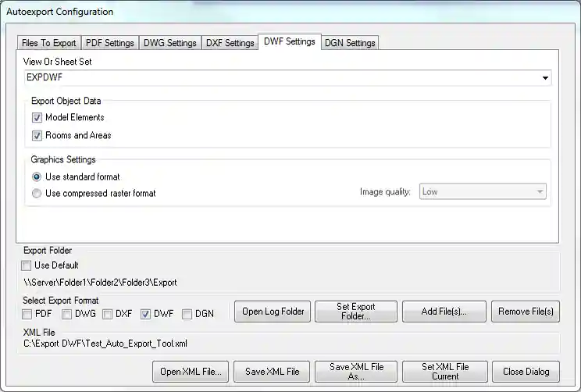Select the DWG Settings tab
Viewport: 581px width, 392px height.
tap(169, 43)
